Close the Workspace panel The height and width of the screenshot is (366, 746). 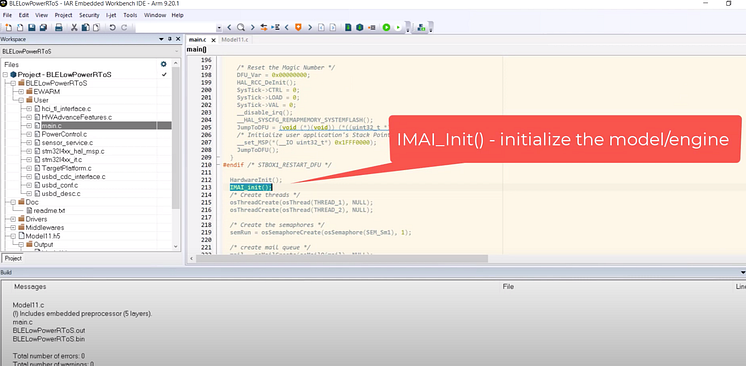click(x=178, y=39)
